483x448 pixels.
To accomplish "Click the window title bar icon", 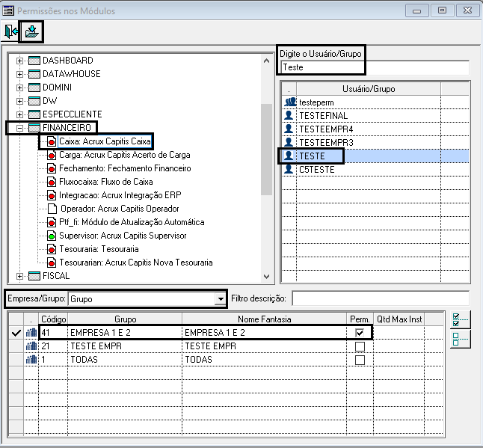I will 8,10.
